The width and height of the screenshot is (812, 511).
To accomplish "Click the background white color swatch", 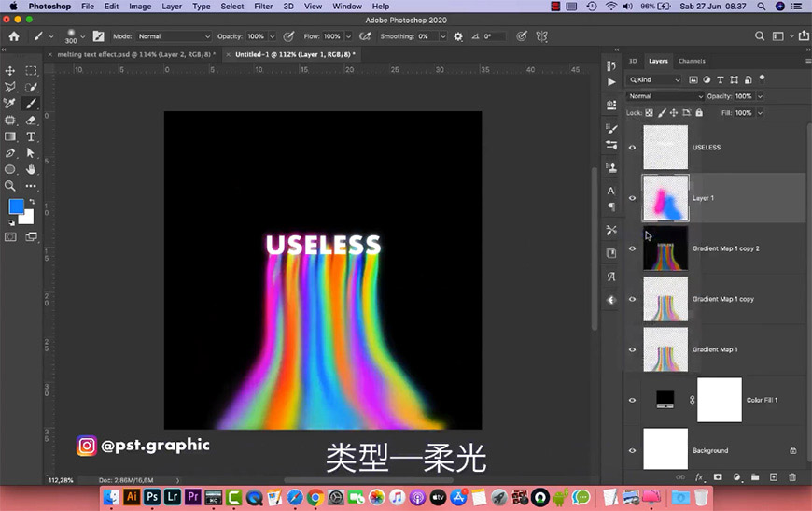I will pyautogui.click(x=29, y=219).
